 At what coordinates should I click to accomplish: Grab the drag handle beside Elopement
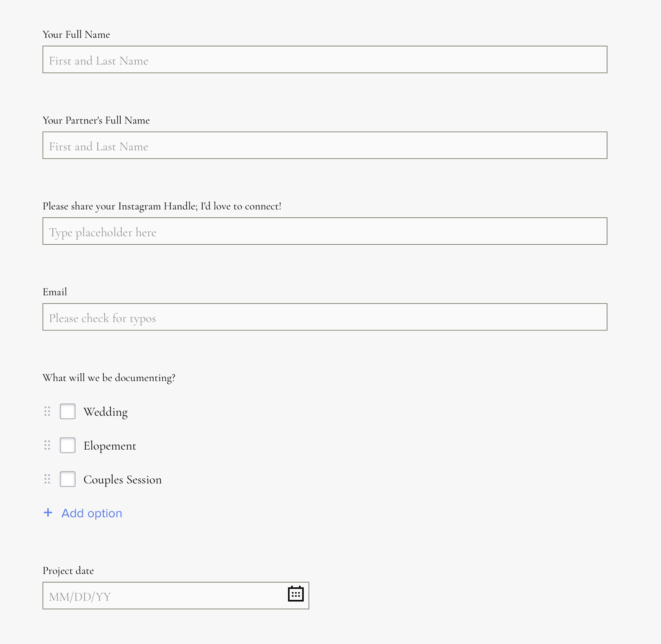47,445
